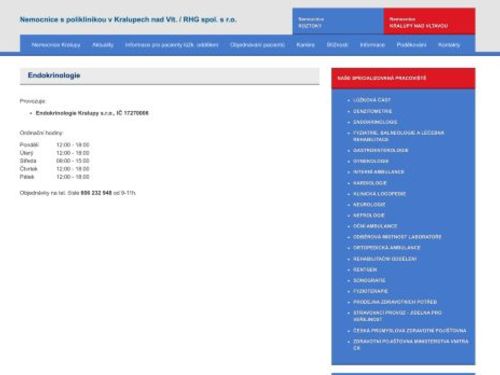Select the Pátek office hours row
Screen dimensions: 500x375
tap(55, 177)
